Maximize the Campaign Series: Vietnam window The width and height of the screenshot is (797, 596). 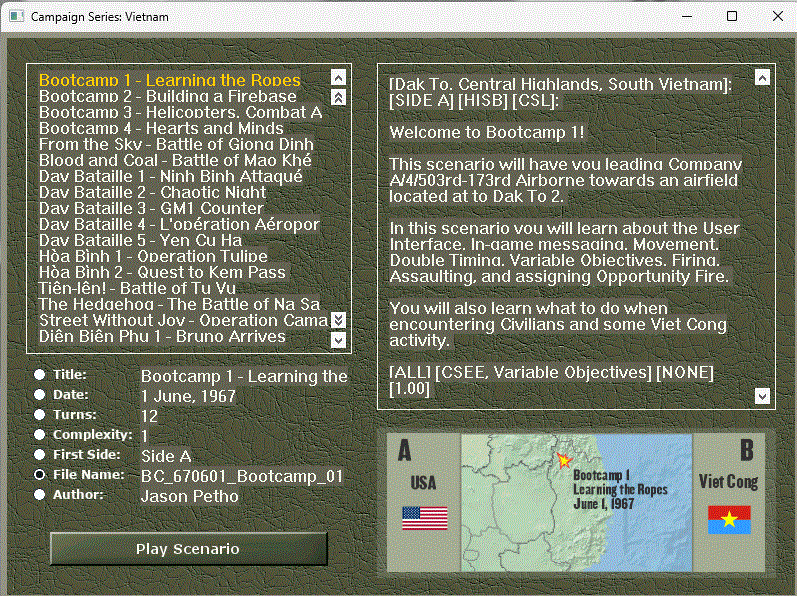pos(732,16)
